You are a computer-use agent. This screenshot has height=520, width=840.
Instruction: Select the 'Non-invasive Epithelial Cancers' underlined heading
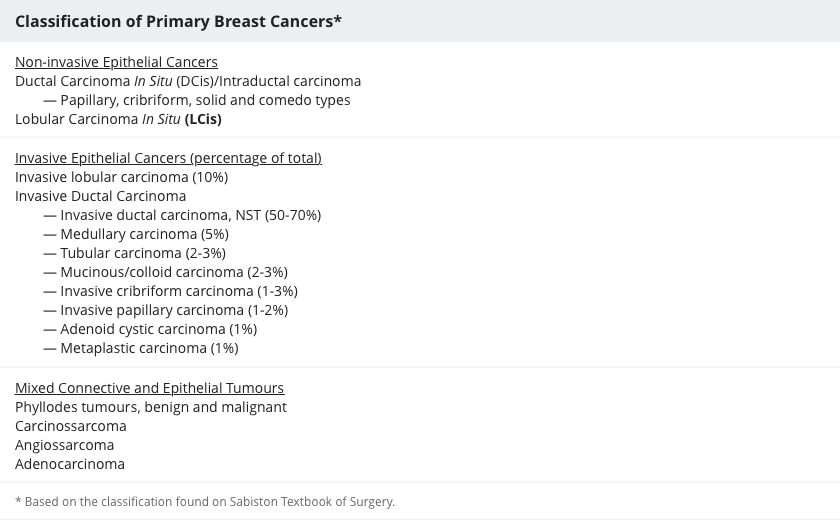116,62
